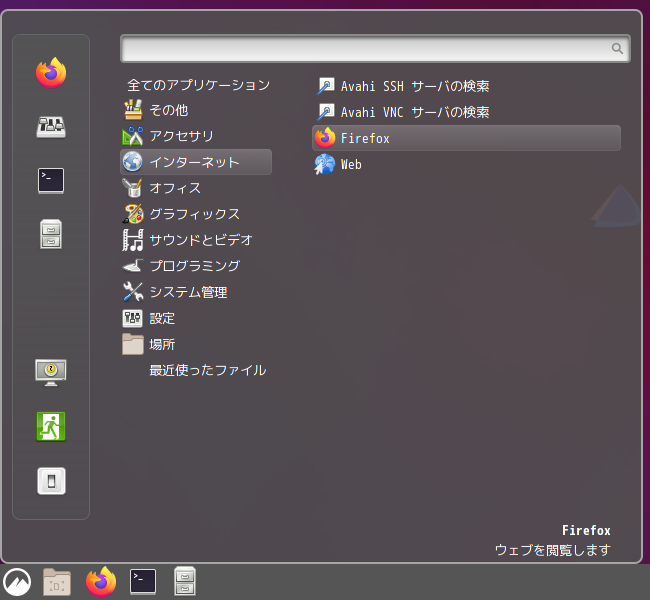
Task: Click the green logout exit icon
Action: pos(51,426)
